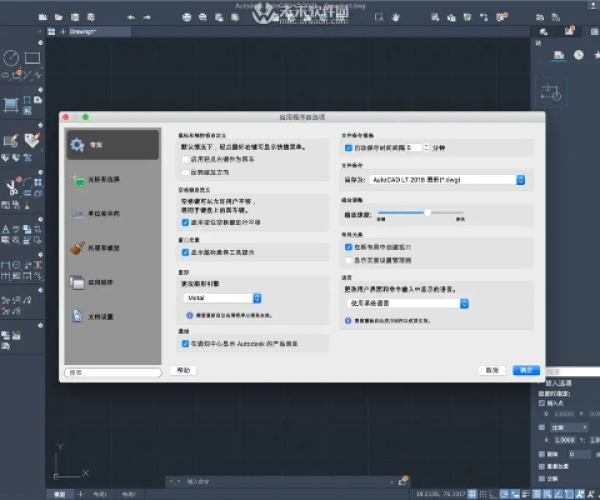Open the Save As AutoCAD LT 2018 format dropdown
600x500 pixels.
point(447,180)
